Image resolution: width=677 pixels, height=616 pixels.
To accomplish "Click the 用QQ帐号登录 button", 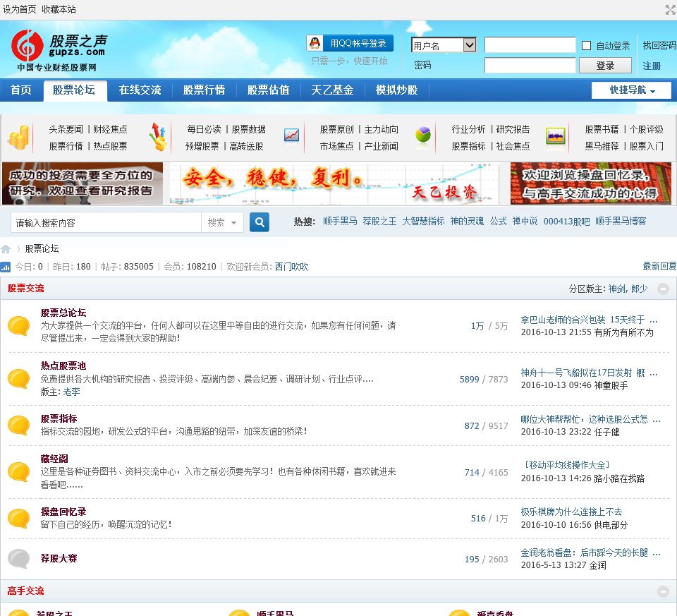I will [350, 43].
